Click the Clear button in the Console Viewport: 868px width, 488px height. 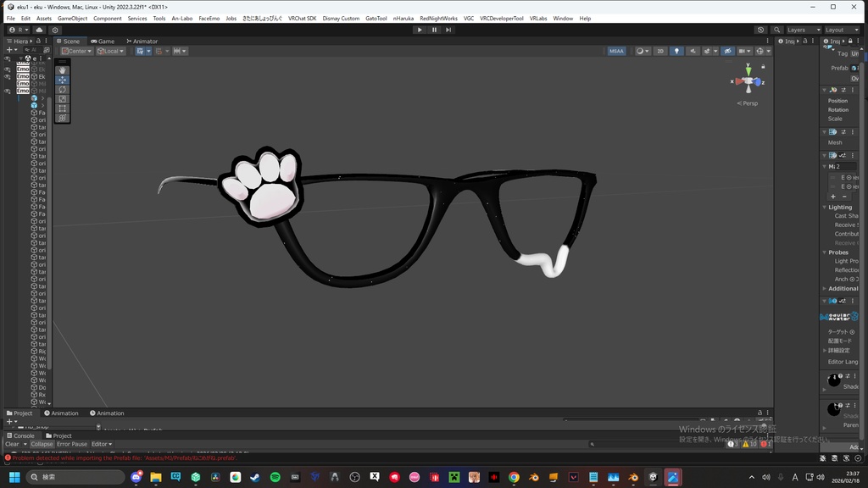tap(12, 444)
